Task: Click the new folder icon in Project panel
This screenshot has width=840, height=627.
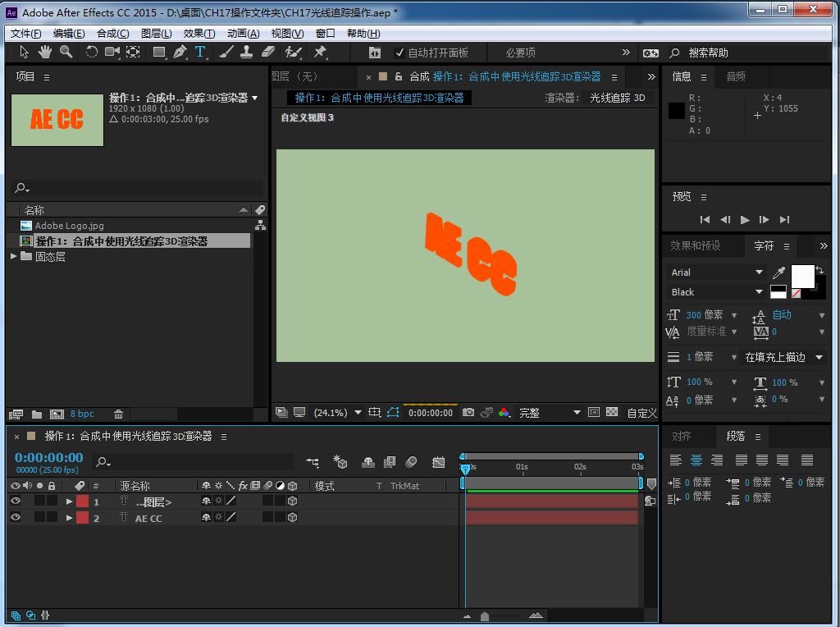Action: click(36, 414)
